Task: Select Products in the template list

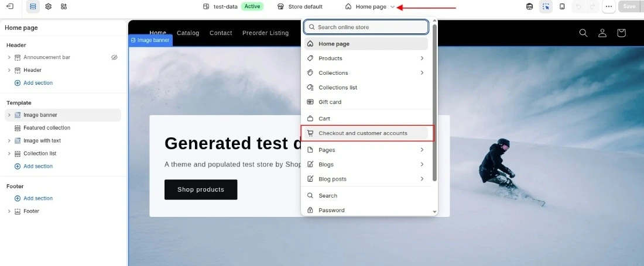Action: click(366, 58)
